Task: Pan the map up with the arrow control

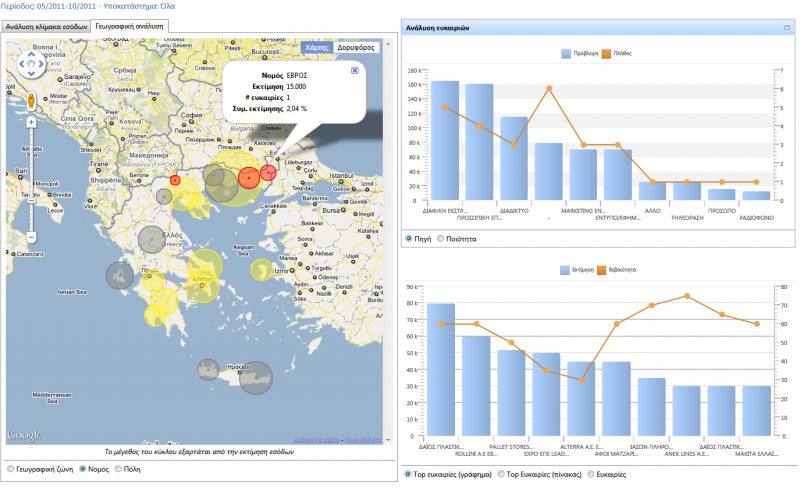Action: coord(31,54)
